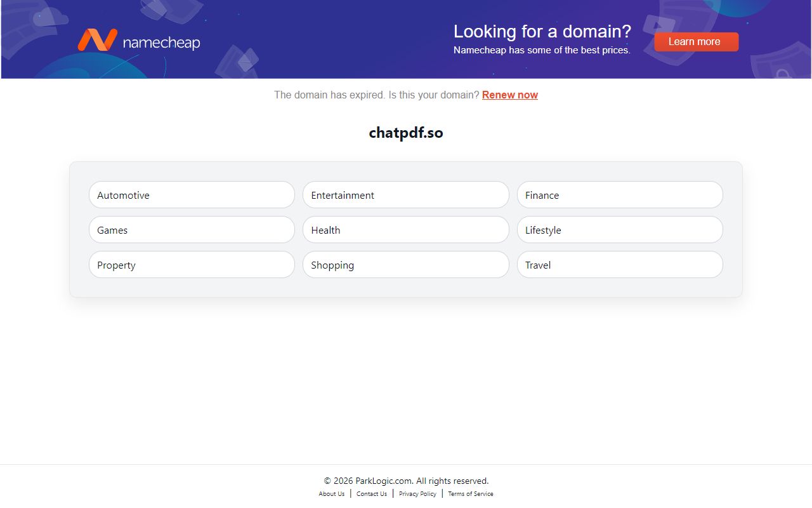
Task: Select the Automotive category
Action: pos(192,195)
